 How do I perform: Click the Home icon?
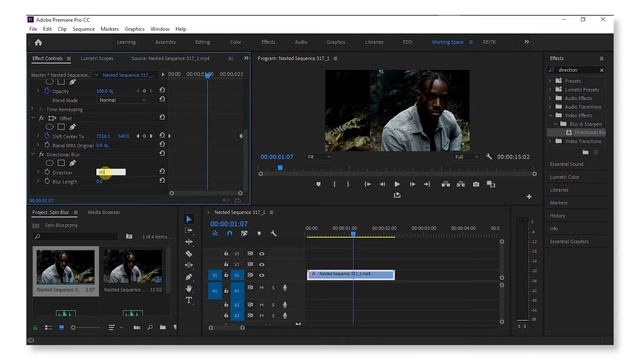[x=38, y=42]
